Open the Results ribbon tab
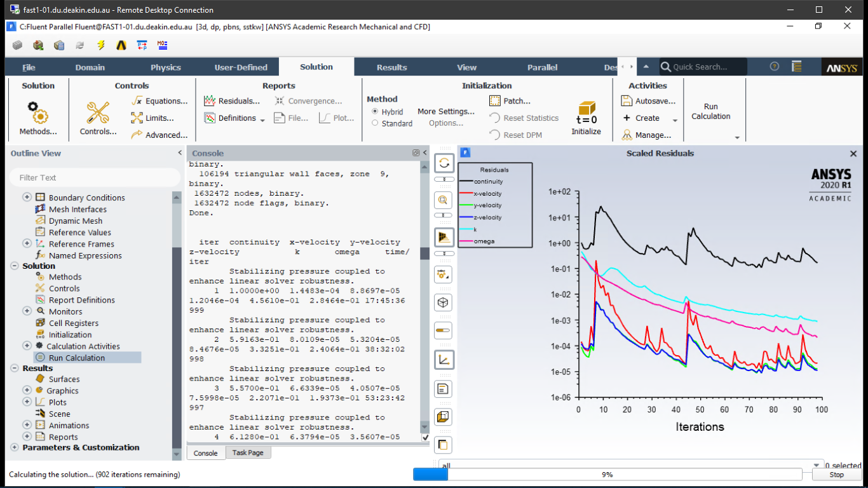The width and height of the screenshot is (868, 488). coord(391,67)
